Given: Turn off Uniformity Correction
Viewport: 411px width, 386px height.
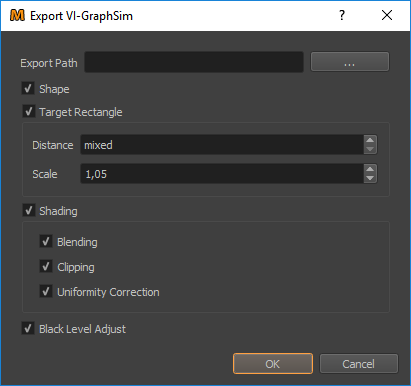Looking at the screenshot, I should (46, 291).
